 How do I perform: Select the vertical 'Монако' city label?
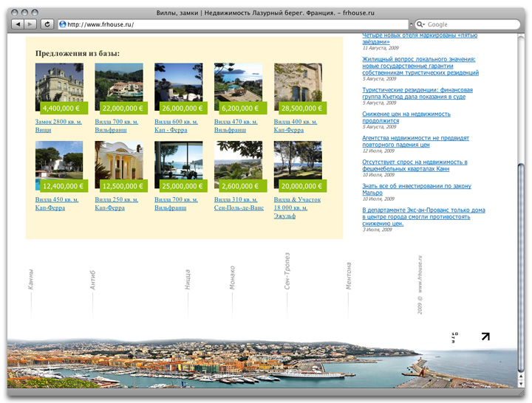click(x=232, y=278)
